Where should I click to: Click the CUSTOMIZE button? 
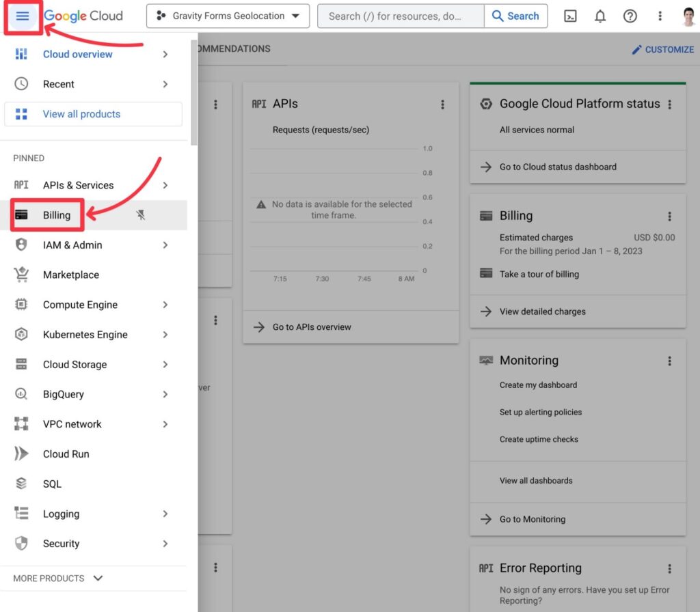coord(662,49)
